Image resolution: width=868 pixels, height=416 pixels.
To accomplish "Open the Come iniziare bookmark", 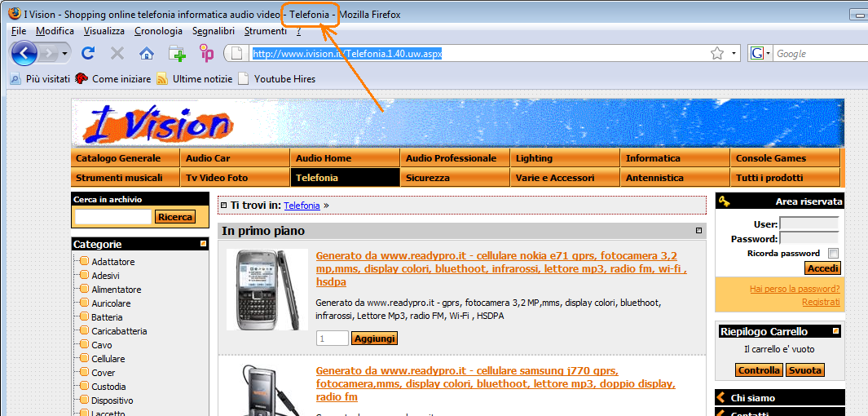I will (113, 78).
